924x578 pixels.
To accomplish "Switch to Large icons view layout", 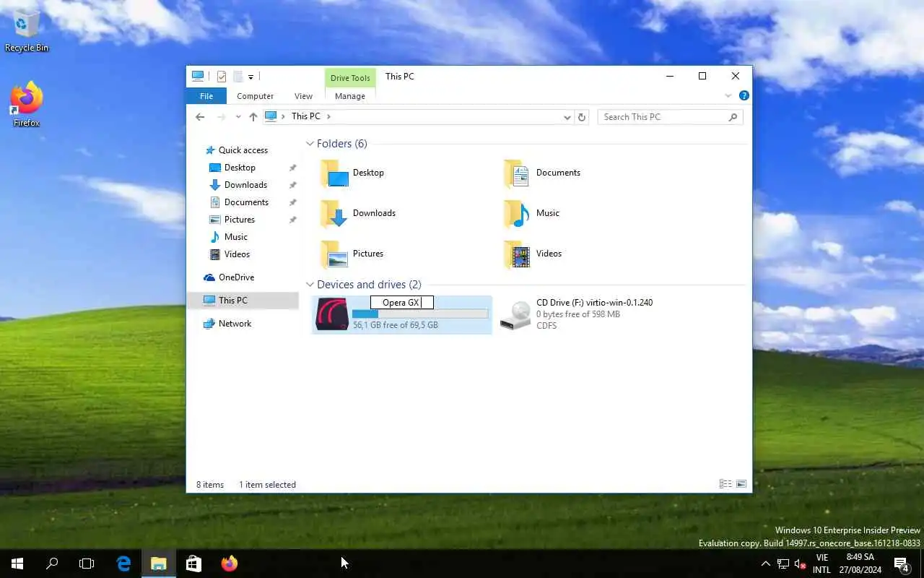I will (741, 484).
